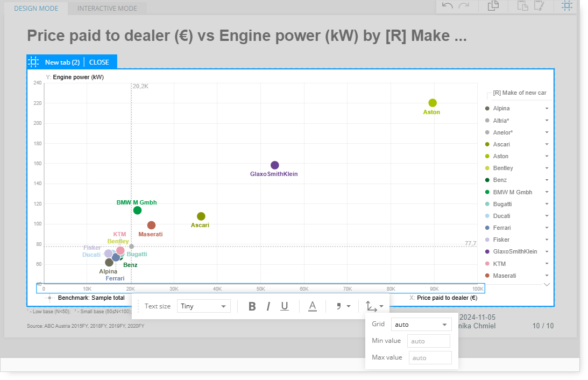Open the Text size dropdown
This screenshot has width=588, height=380.
coord(204,306)
